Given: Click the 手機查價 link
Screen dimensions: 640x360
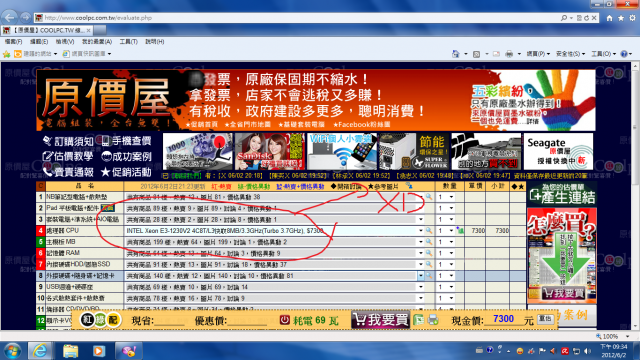Looking at the screenshot, I should tap(126, 141).
